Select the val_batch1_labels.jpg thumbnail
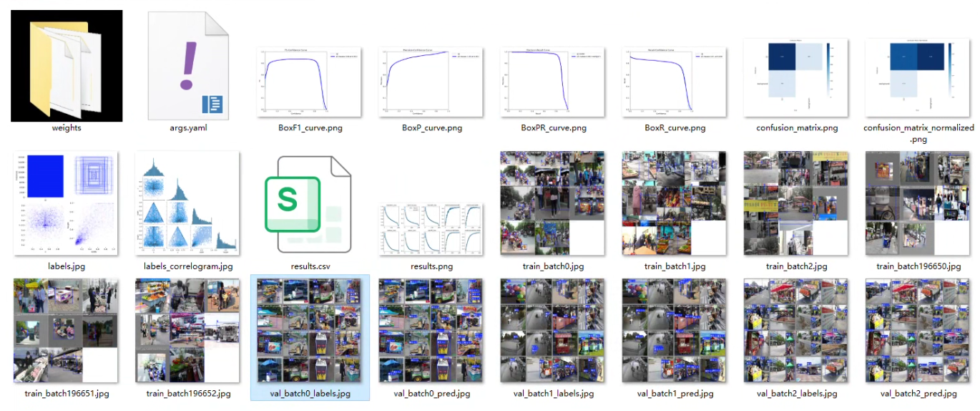This screenshot has height=411, width=980. click(x=553, y=331)
